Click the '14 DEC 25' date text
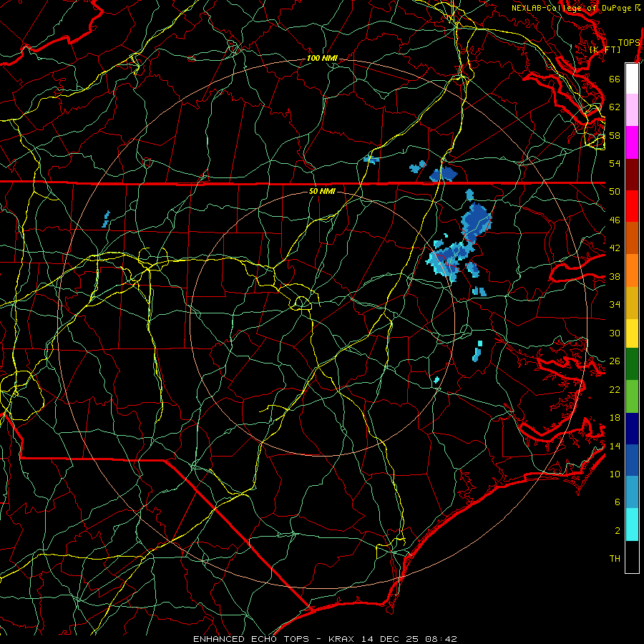 click(390, 639)
